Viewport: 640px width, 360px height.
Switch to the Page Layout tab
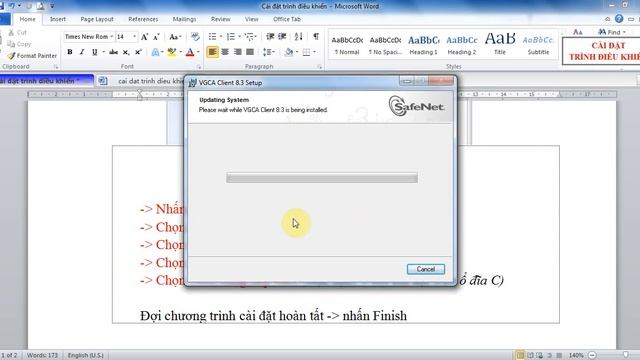pos(97,19)
